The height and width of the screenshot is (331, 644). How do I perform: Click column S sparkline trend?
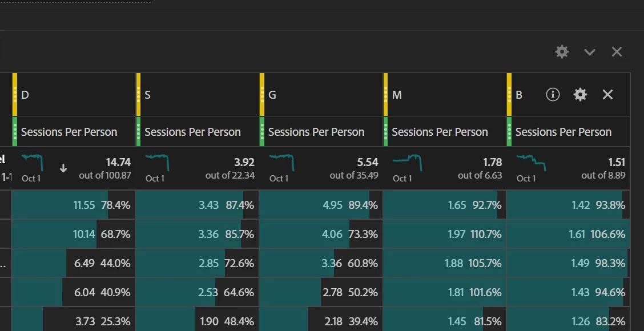tap(157, 163)
